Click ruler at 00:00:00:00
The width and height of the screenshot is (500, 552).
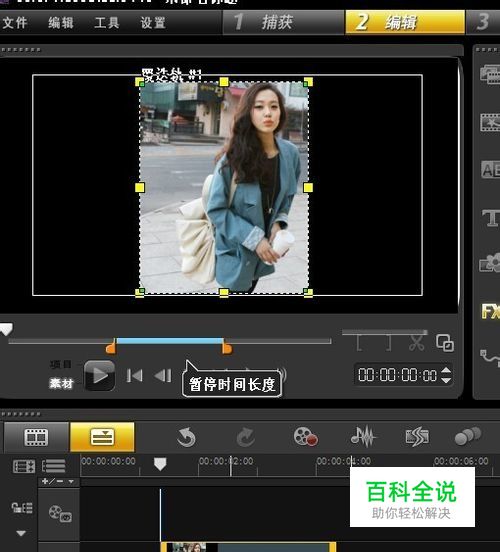(x=108, y=461)
